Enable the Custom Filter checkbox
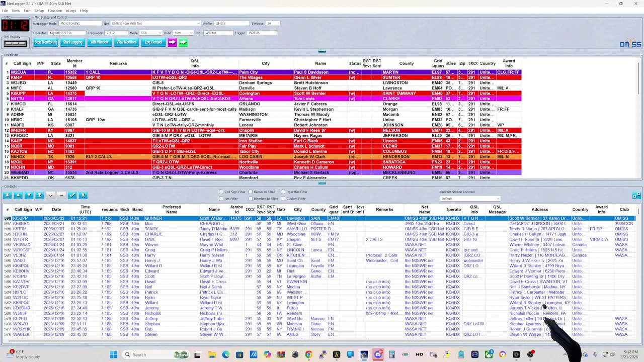 (283, 199)
